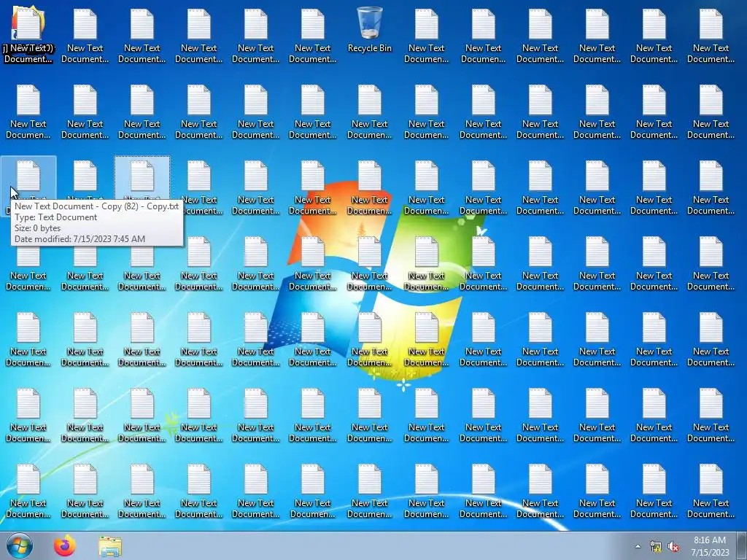
Task: Click the "Date modified: 7/15/2023 7:45 AM" line
Action: pos(80,239)
